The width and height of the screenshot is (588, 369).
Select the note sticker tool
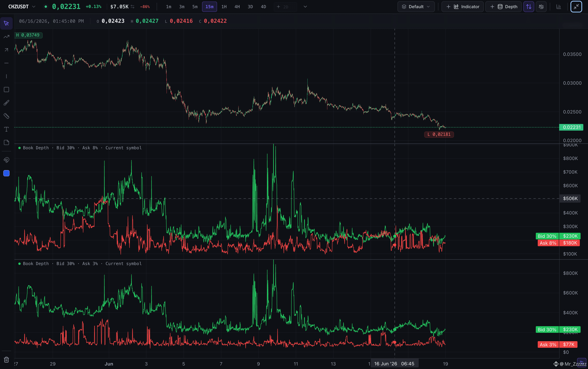pyautogui.click(x=6, y=142)
